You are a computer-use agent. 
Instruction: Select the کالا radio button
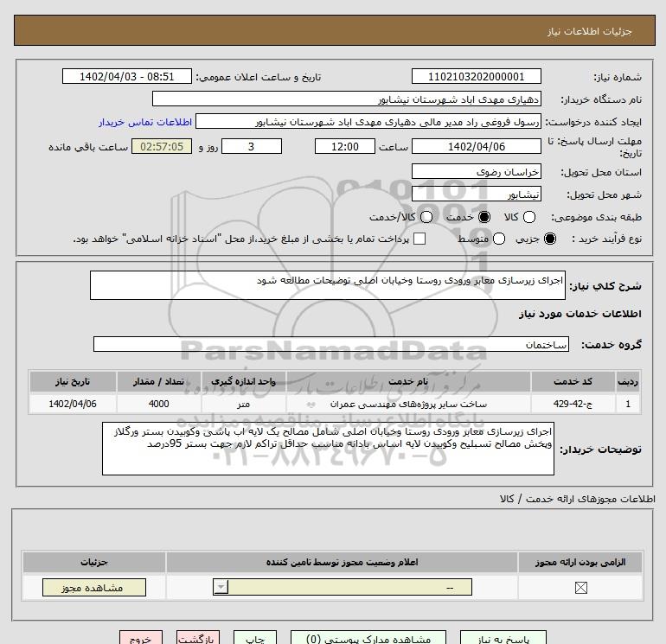528,217
